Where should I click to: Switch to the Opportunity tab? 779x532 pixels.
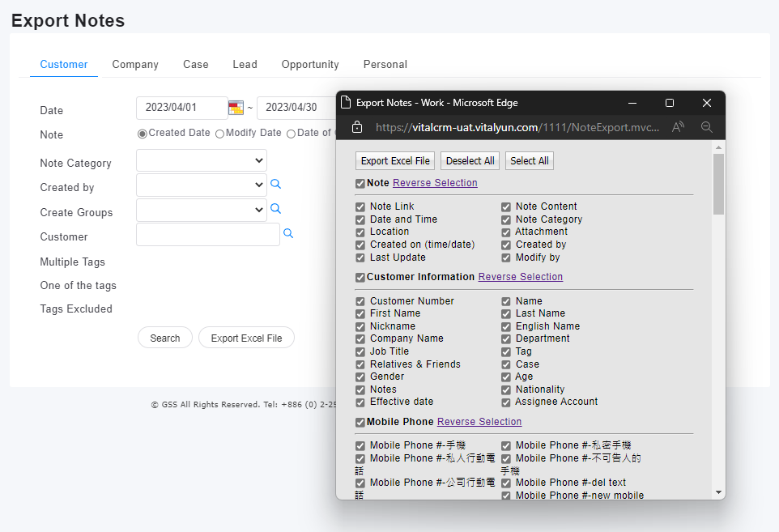pos(310,65)
